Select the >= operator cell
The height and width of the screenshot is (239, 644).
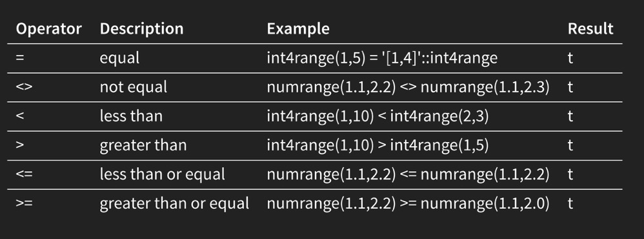tap(24, 203)
